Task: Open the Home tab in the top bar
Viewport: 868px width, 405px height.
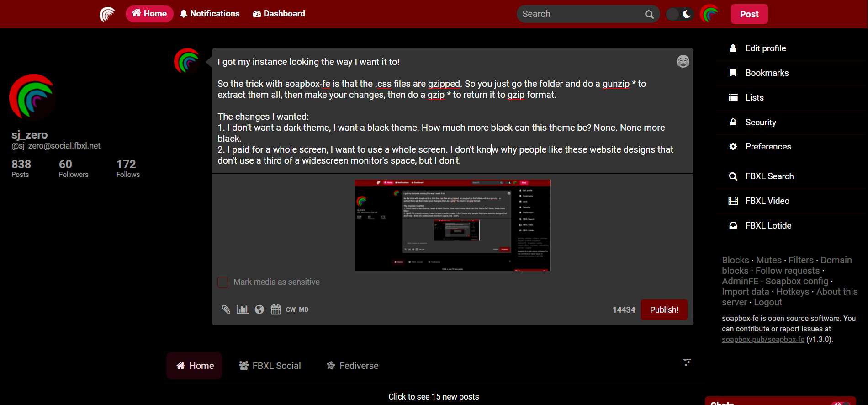Action: 149,14
